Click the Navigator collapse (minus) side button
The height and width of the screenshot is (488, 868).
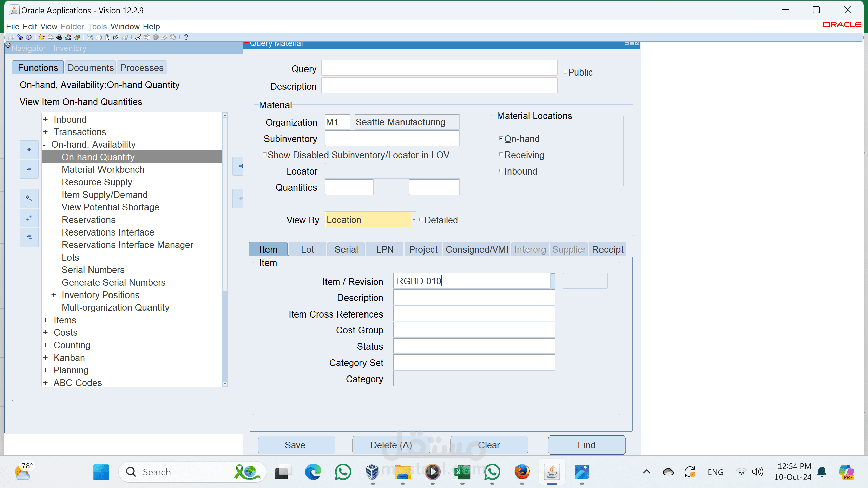tap(29, 169)
